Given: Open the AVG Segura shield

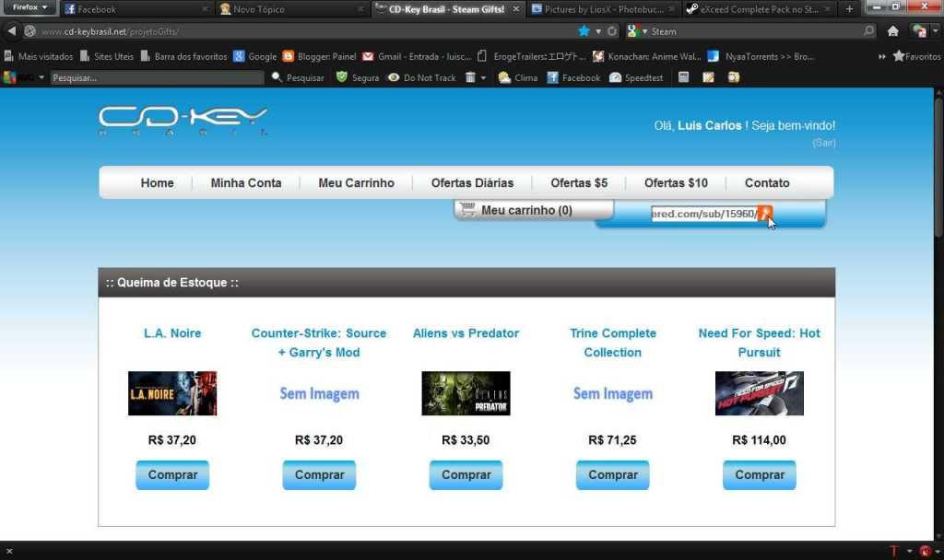Looking at the screenshot, I should 358,77.
